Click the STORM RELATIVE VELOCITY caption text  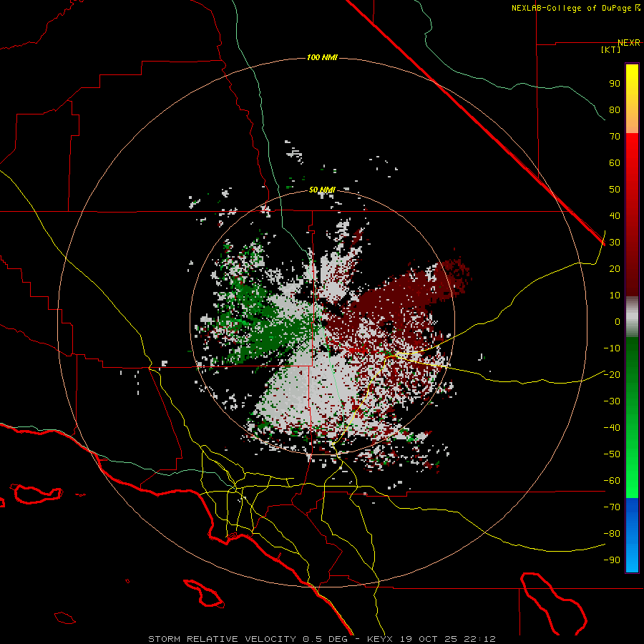pyautogui.click(x=222, y=639)
